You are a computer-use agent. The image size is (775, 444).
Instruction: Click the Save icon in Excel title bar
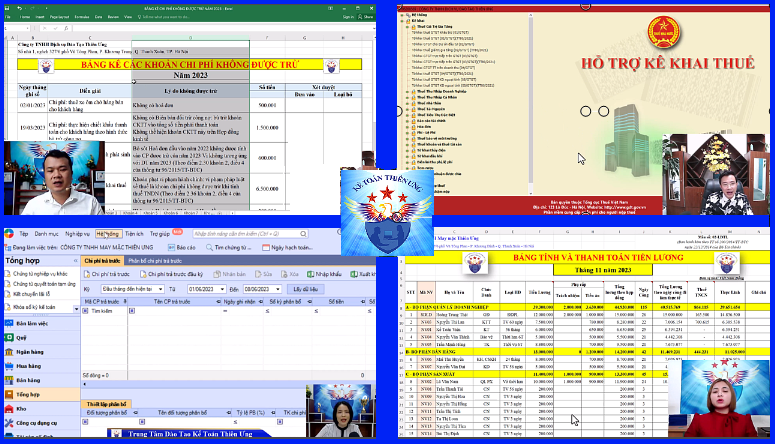pos(7,8)
